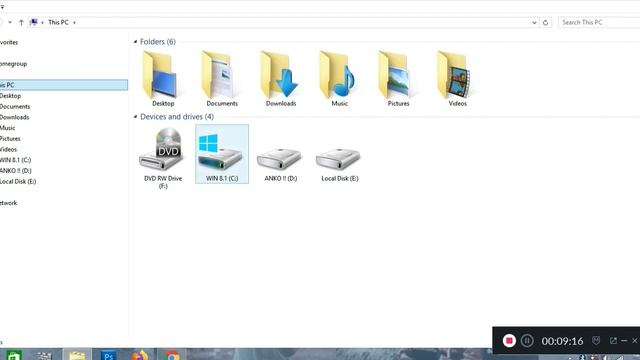Pop out the recorder panel
The image size is (640, 360).
(x=613, y=340)
